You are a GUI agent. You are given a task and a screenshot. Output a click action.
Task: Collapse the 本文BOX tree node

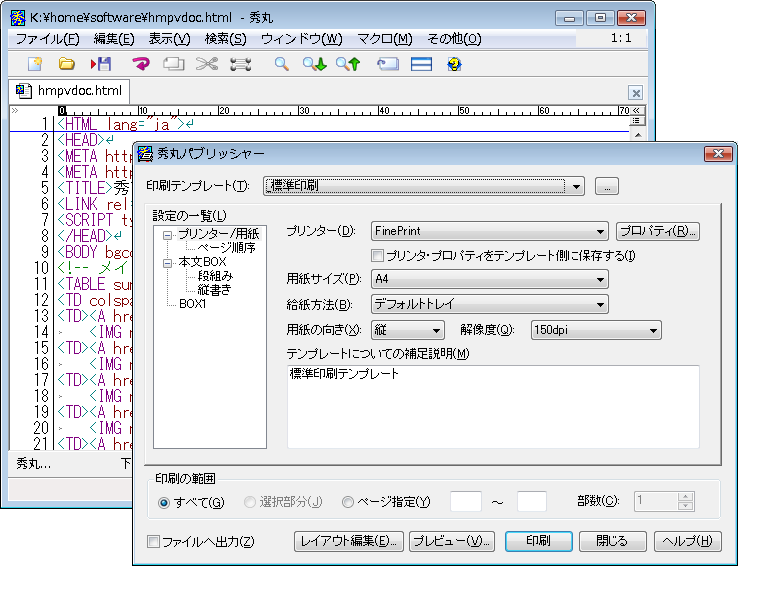click(x=168, y=263)
